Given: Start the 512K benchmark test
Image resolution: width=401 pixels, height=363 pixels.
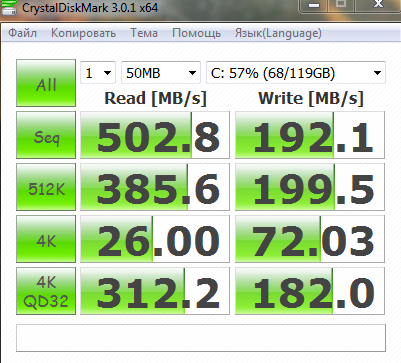Looking at the screenshot, I should pos(46,187).
